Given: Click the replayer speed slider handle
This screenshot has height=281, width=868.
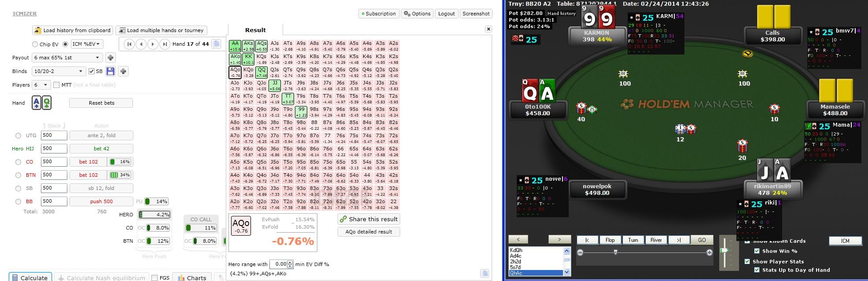Looking at the screenshot, I should pos(615,252).
